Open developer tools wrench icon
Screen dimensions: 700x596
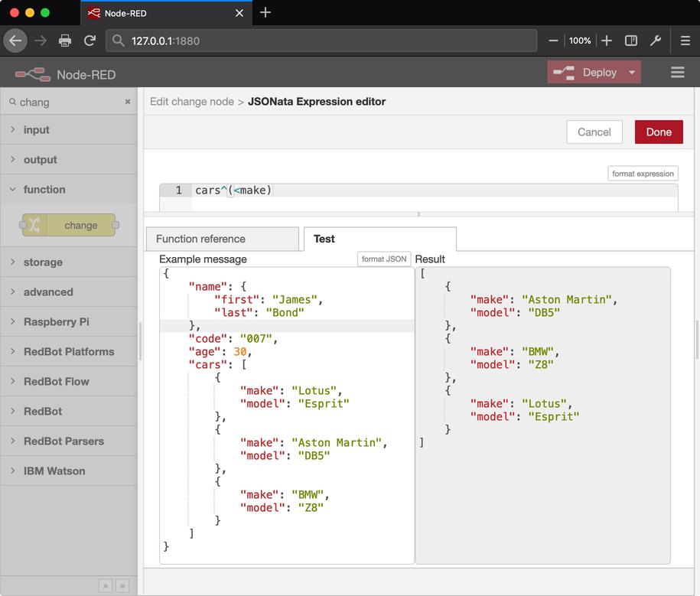tap(656, 41)
